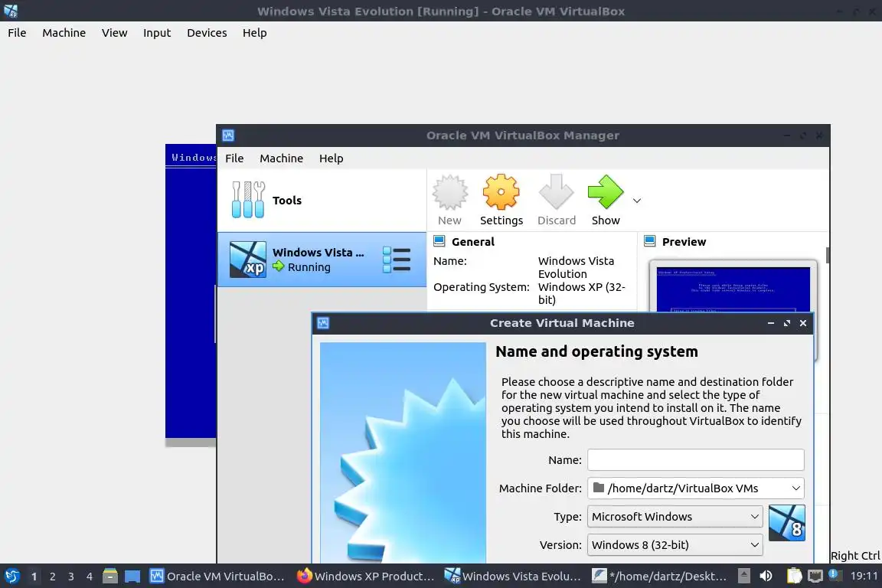Open the Machine Folder dropdown
882x588 pixels.
tap(695, 488)
